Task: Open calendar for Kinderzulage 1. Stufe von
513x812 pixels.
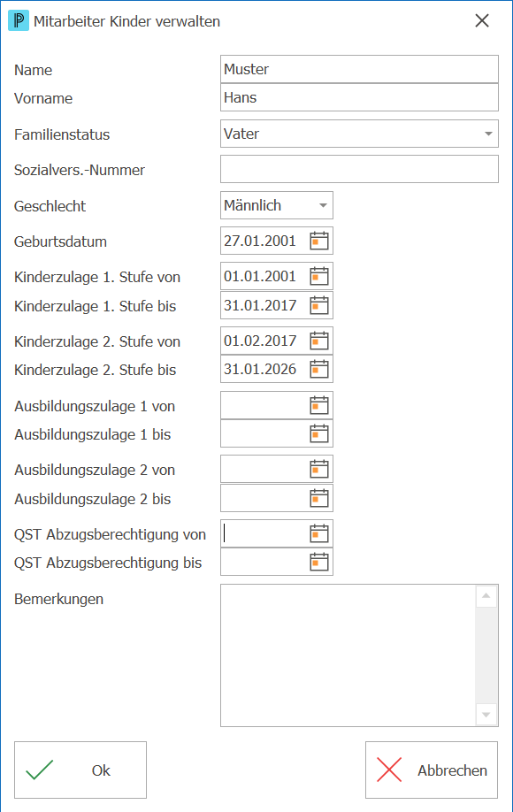Action: tap(319, 276)
